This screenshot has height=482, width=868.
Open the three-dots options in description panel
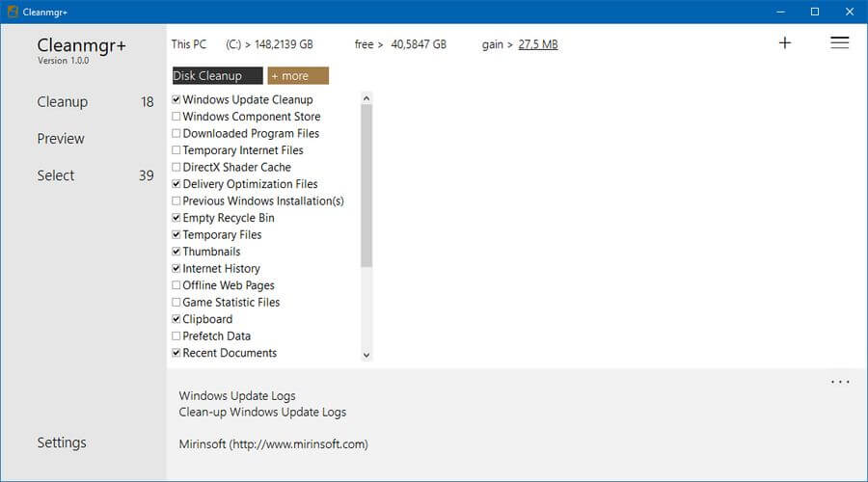[x=839, y=382]
